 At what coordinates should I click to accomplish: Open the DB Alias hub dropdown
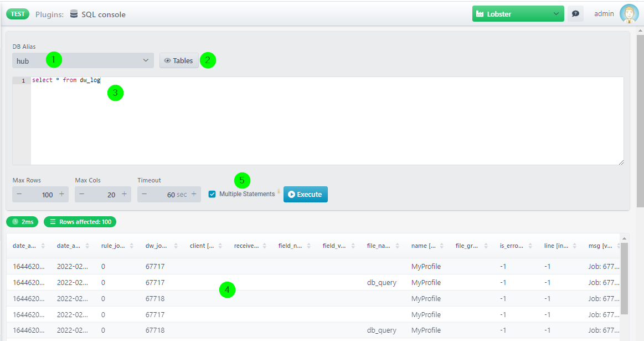point(83,60)
